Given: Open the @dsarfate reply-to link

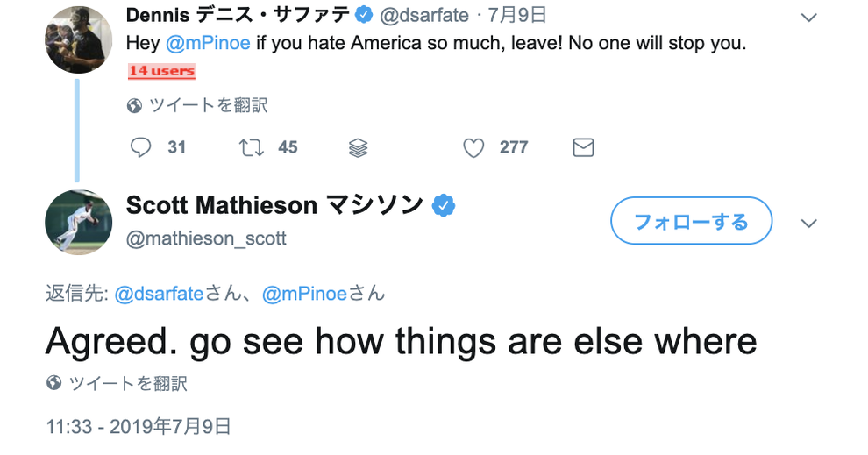Looking at the screenshot, I should coord(158,294).
